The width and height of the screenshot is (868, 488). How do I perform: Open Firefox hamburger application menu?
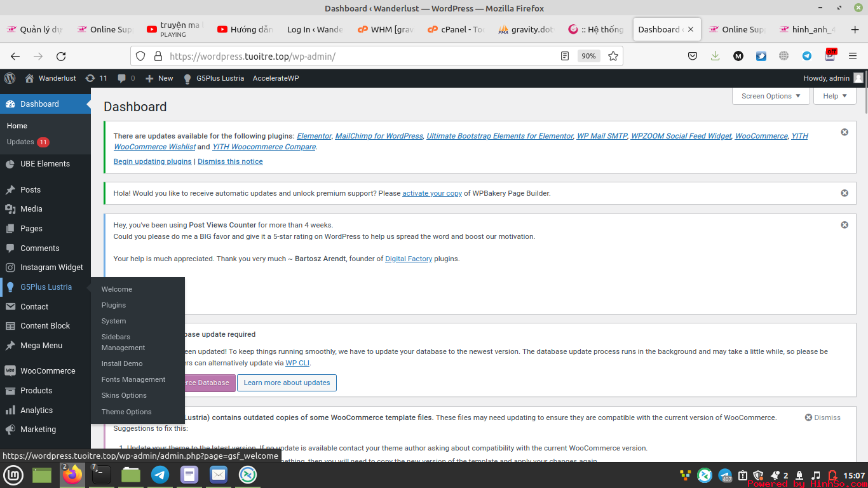pos(853,56)
